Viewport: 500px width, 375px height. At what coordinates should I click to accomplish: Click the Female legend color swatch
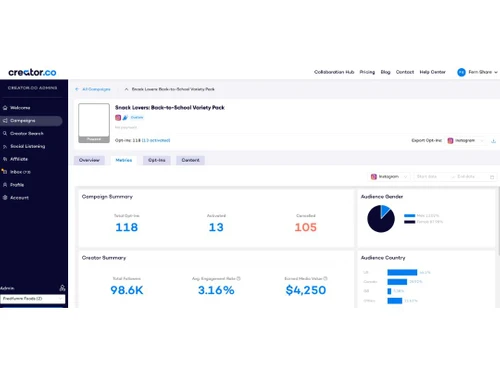(410, 222)
